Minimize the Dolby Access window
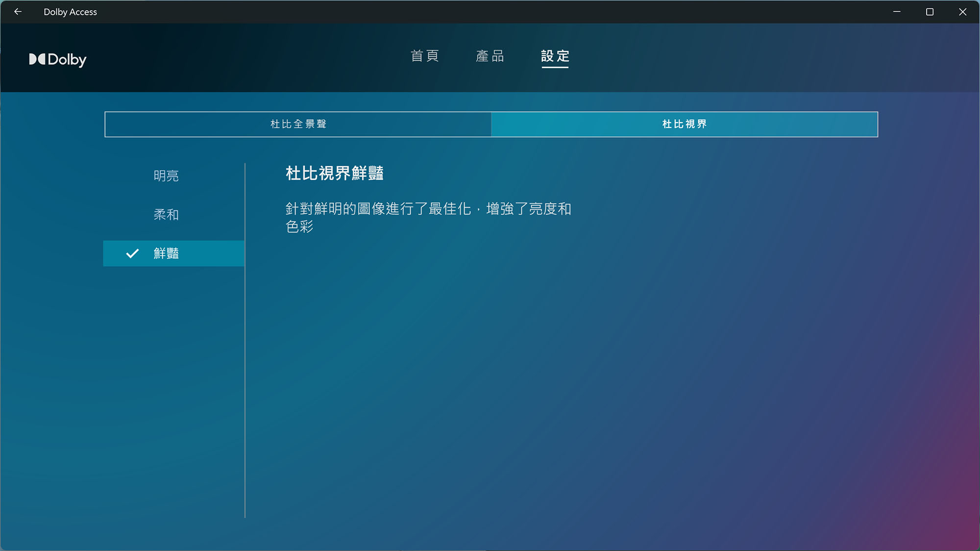This screenshot has height=551, width=980. pos(897,12)
